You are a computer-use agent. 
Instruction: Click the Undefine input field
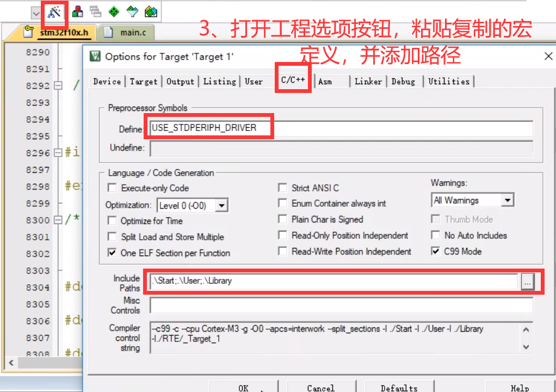[x=341, y=148]
